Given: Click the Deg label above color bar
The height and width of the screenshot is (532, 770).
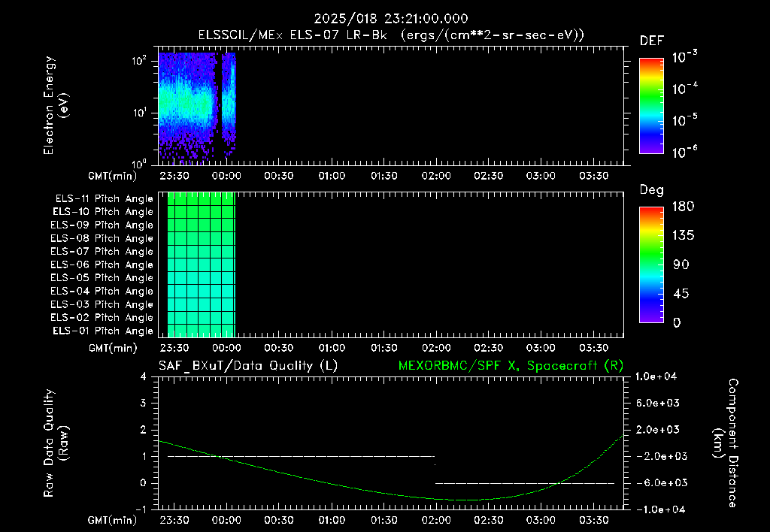Looking at the screenshot, I should [x=652, y=190].
